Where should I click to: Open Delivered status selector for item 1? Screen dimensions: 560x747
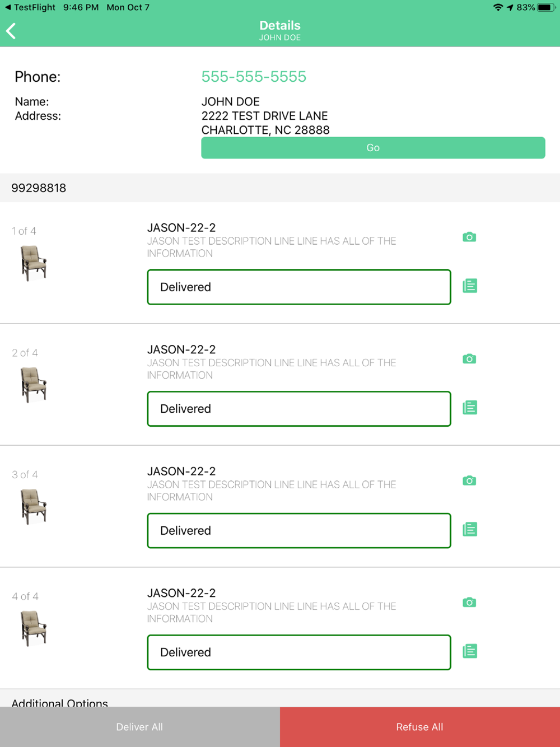tap(299, 287)
